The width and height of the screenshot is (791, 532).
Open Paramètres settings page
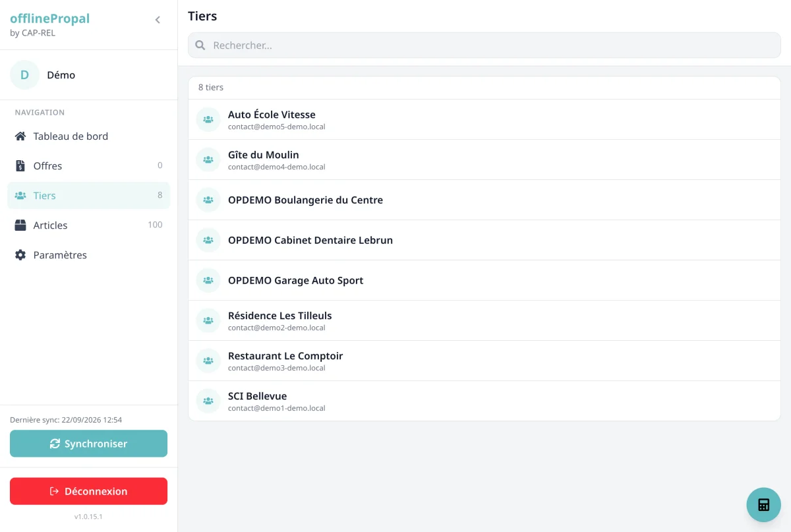point(88,255)
